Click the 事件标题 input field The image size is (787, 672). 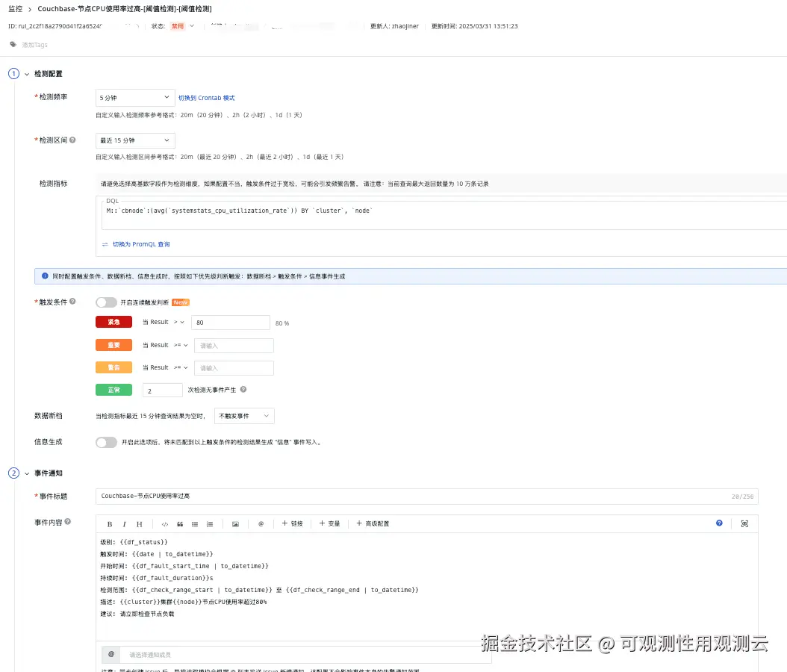[426, 497]
